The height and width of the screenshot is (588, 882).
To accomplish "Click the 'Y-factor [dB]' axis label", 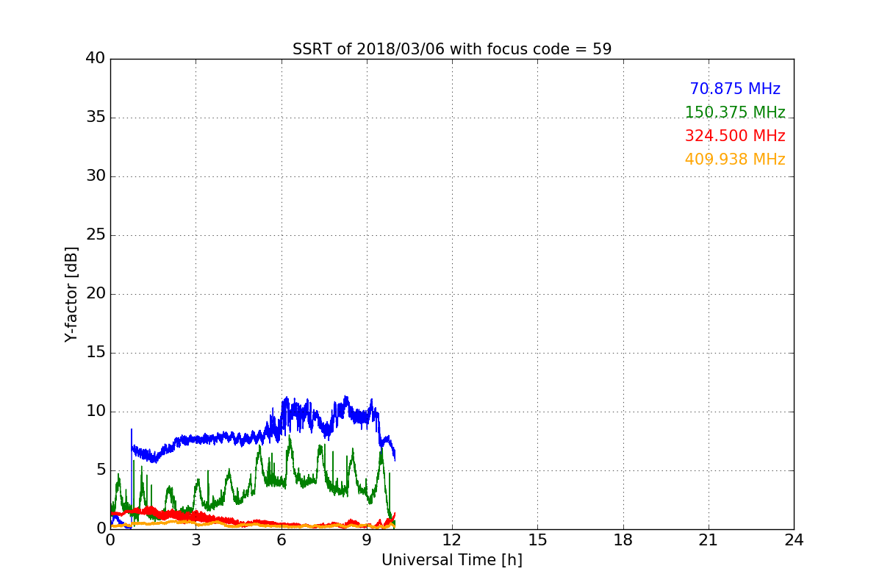I will (71, 294).
